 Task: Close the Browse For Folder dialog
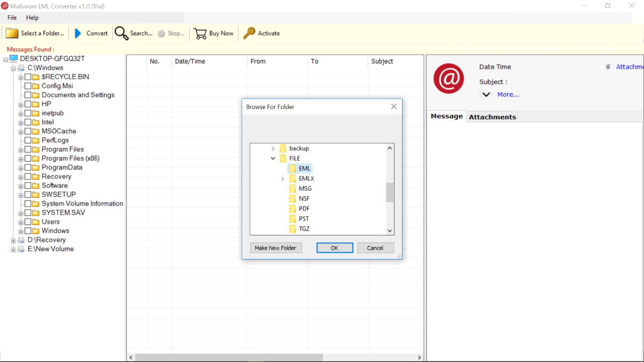click(394, 107)
